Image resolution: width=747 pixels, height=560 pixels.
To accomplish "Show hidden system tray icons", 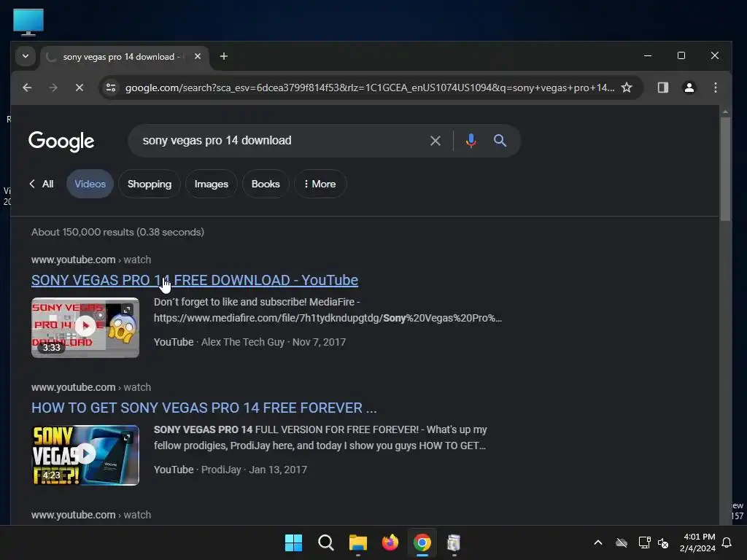I will 598,542.
